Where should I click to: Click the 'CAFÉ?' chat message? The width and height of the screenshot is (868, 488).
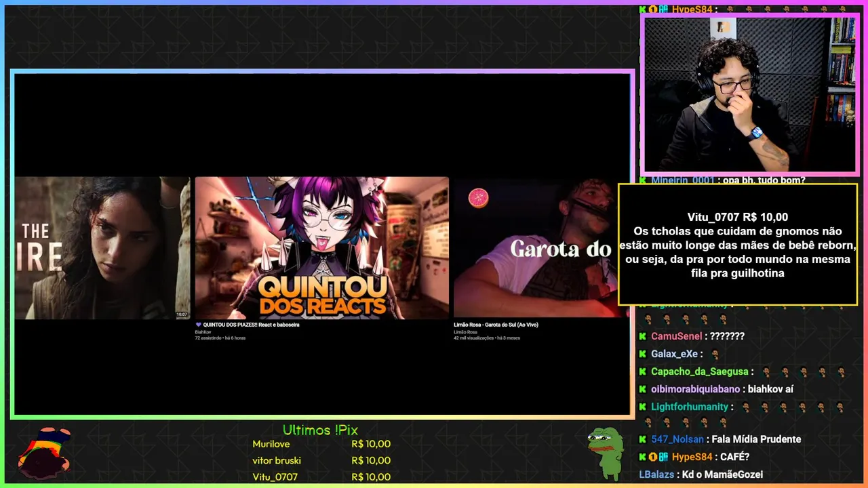[x=735, y=457]
